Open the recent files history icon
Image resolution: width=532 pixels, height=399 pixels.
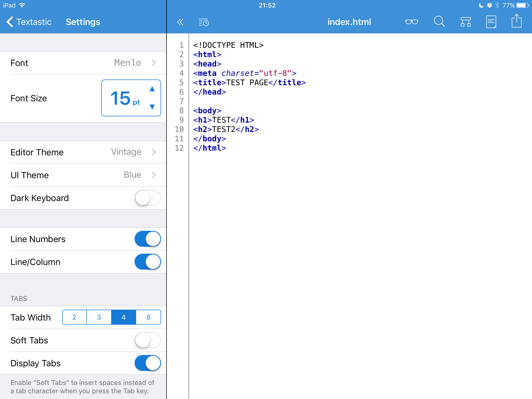click(x=204, y=22)
